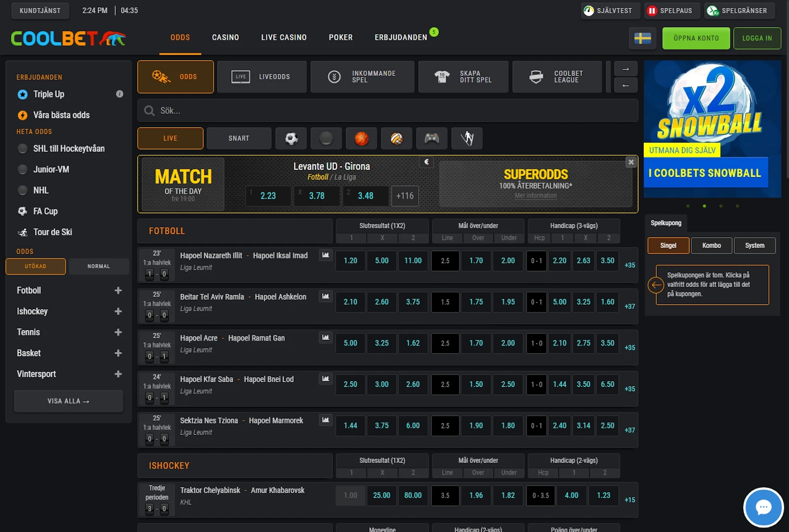The width and height of the screenshot is (789, 532).
Task: Open the Casino top menu
Action: point(225,37)
